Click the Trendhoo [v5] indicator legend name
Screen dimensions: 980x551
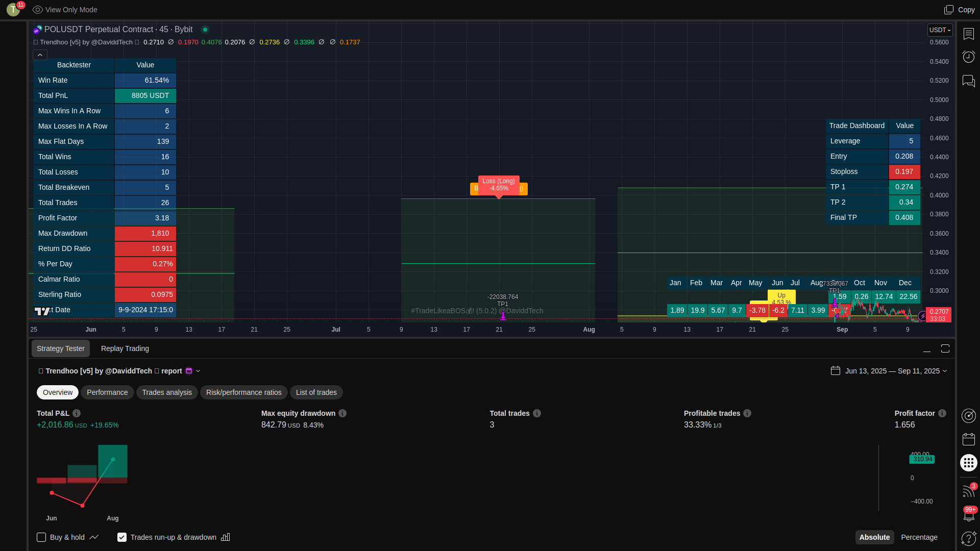tap(86, 42)
